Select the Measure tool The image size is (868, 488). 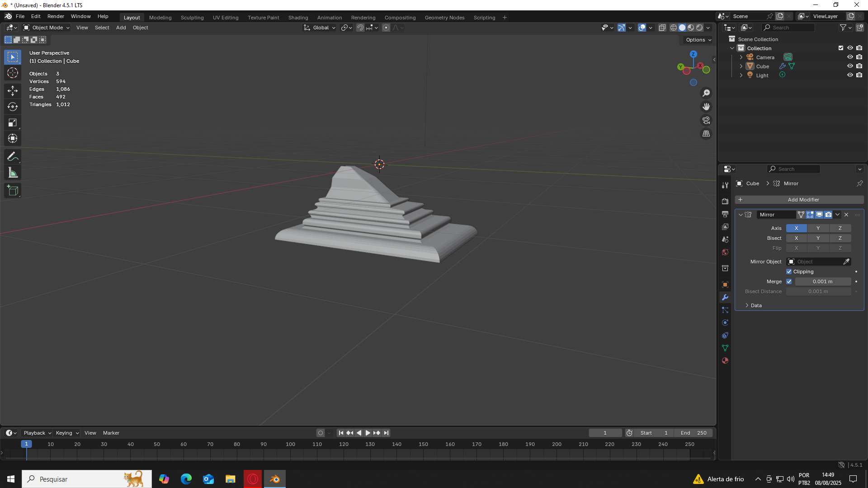point(13,173)
